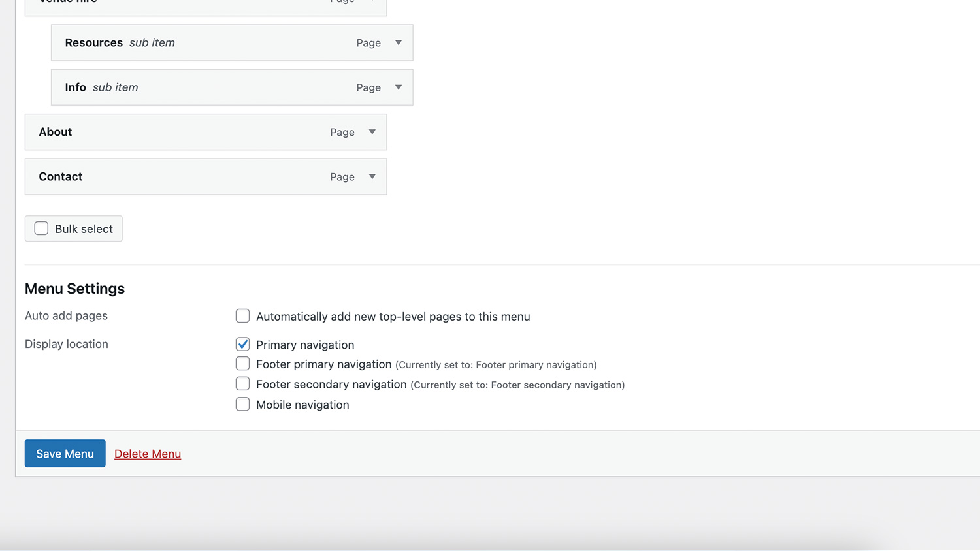
Task: Expand the Resources sub item arrow
Action: pyautogui.click(x=398, y=43)
